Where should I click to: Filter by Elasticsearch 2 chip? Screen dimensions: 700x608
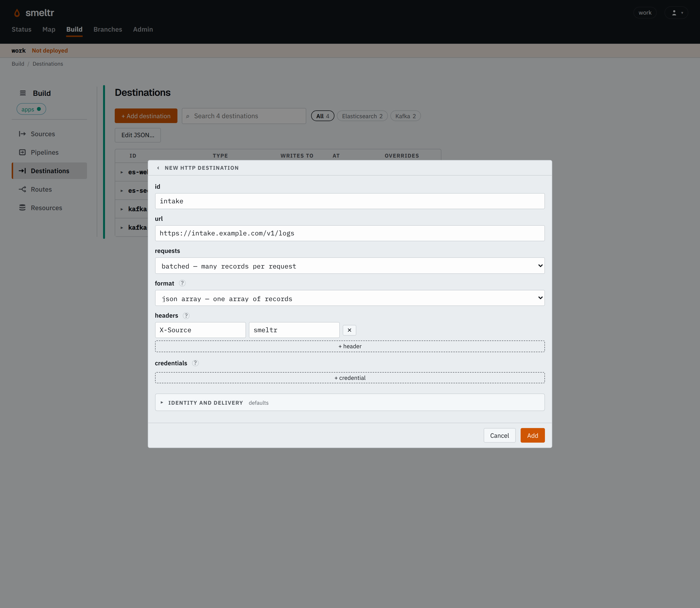(x=362, y=116)
